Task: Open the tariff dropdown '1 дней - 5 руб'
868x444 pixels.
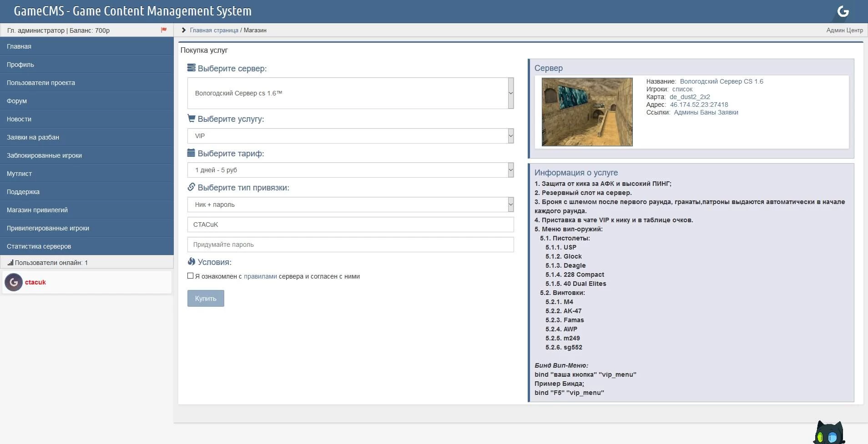Action: (350, 170)
